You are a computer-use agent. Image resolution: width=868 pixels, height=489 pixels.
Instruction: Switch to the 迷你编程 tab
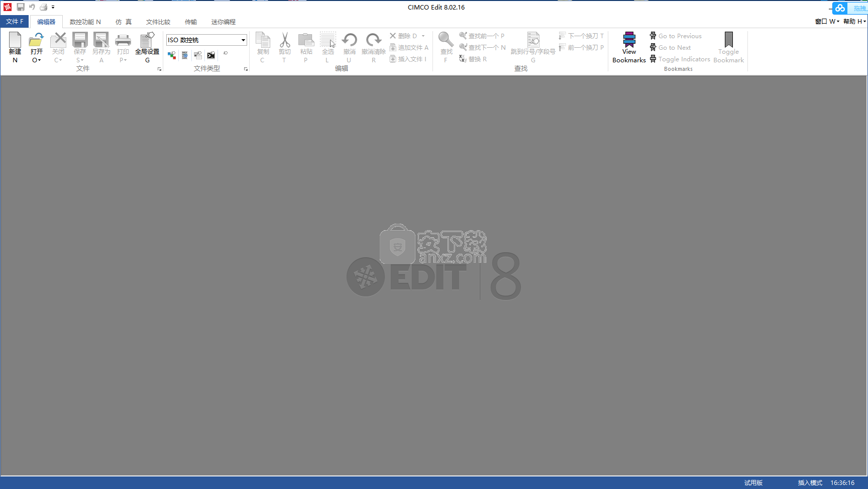click(224, 22)
